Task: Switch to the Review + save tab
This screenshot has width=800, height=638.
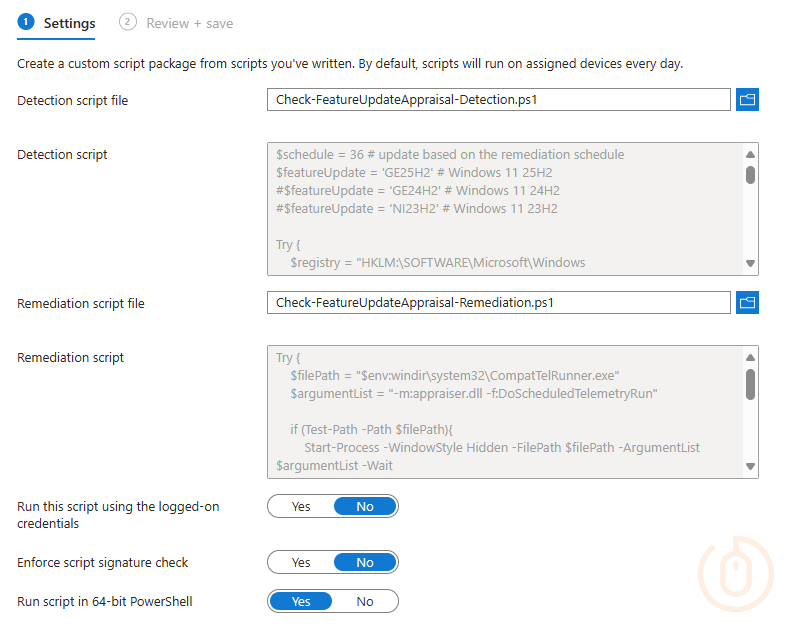Action: pos(189,23)
